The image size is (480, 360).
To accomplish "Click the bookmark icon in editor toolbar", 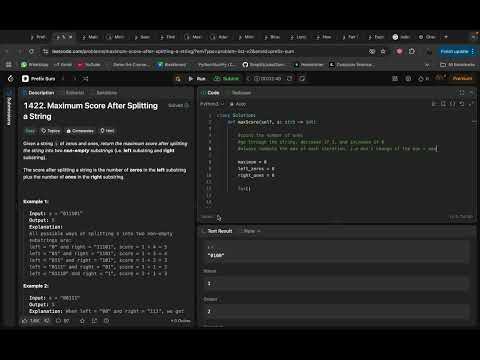I will tap(443, 104).
